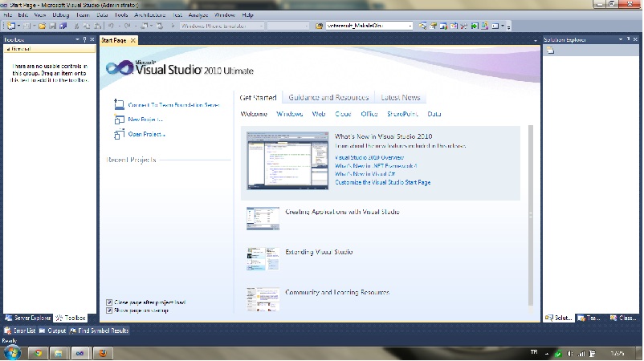Open the Add New Item dropdown arrow
Image resolution: width=644 pixels, height=361 pixels.
tap(34, 26)
